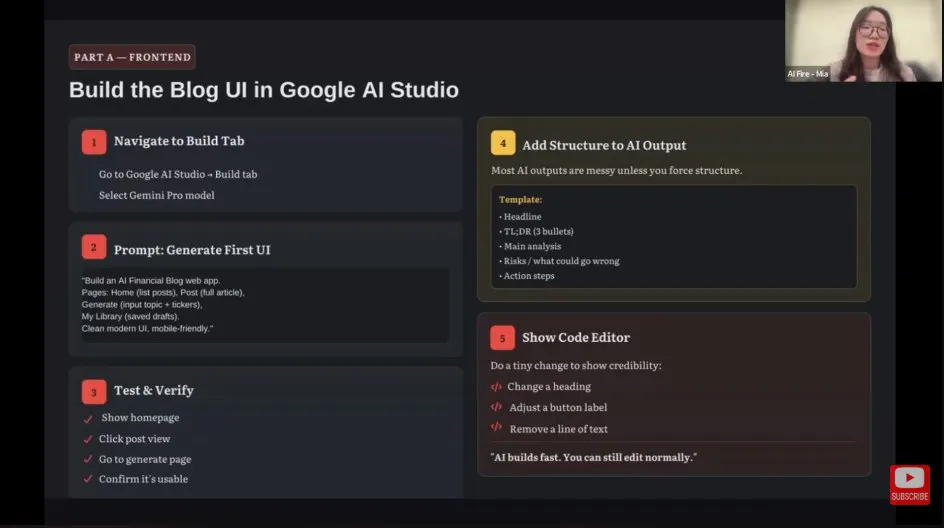Click the PART A — FRONTEND badge
Image resolution: width=944 pixels, height=528 pixels.
pyautogui.click(x=132, y=57)
